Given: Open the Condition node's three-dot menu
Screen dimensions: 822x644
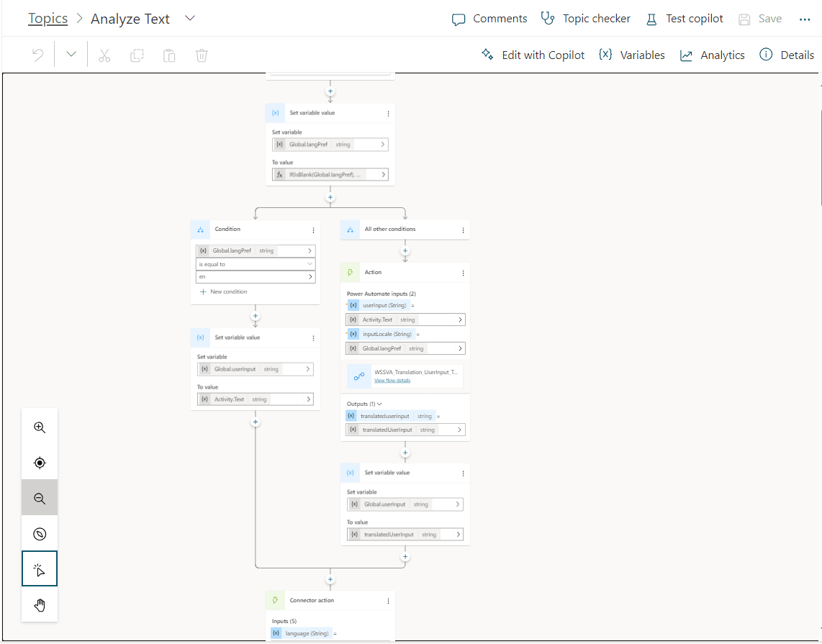Looking at the screenshot, I should (x=313, y=229).
